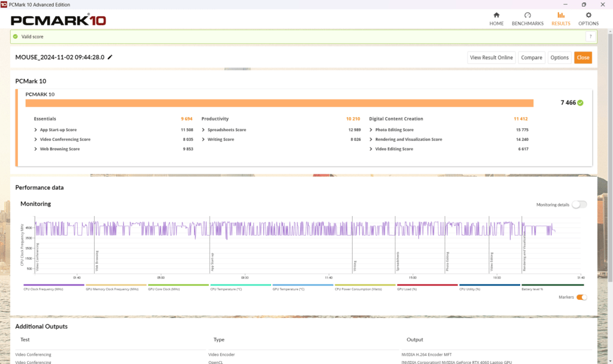Click the pencil icon to rename result

tap(110, 57)
